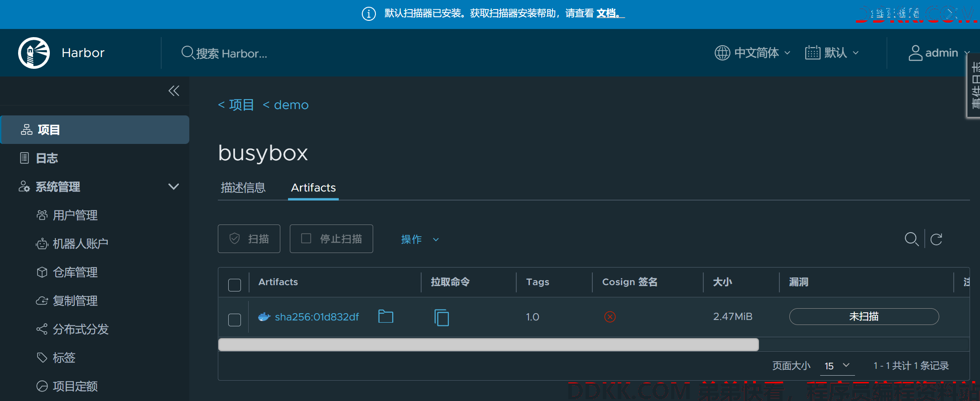Click the Cosign 签名 column header

click(x=630, y=282)
